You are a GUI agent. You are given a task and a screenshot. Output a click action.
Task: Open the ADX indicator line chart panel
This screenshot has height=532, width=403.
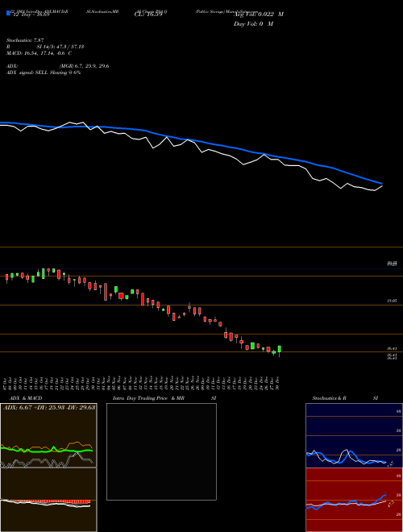click(48, 435)
